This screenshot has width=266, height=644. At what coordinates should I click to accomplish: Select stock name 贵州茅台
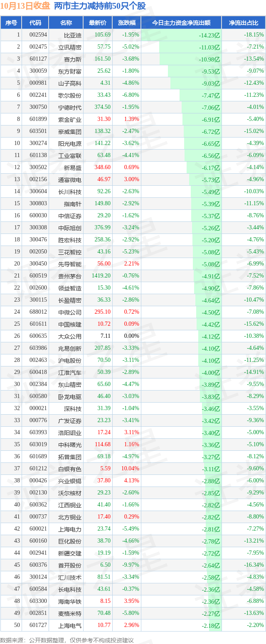click(70, 276)
